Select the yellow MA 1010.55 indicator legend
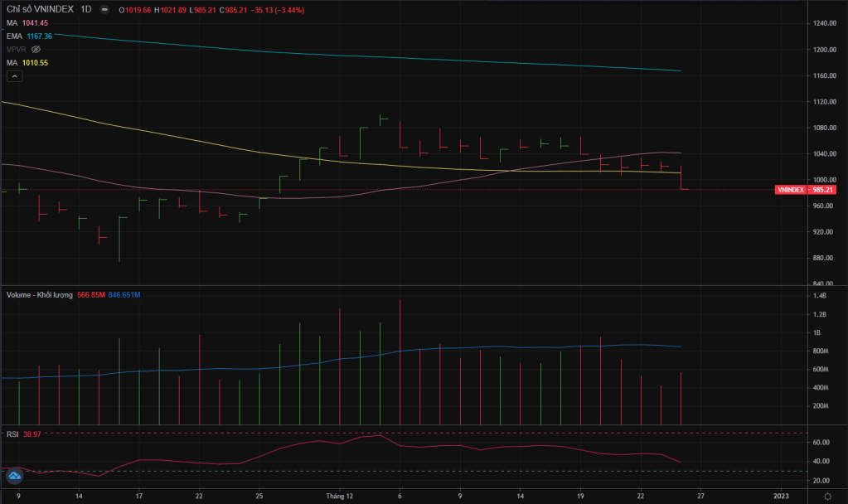Image resolution: width=848 pixels, height=504 pixels. [x=28, y=63]
